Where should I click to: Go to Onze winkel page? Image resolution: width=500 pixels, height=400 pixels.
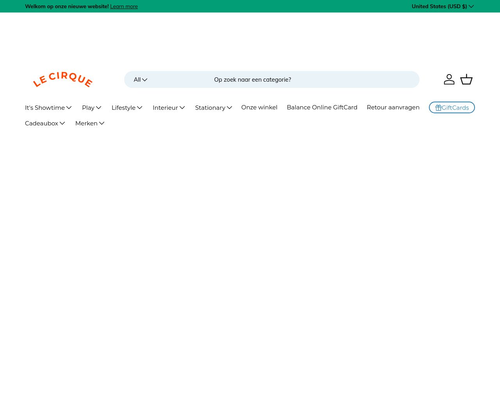coord(259,107)
